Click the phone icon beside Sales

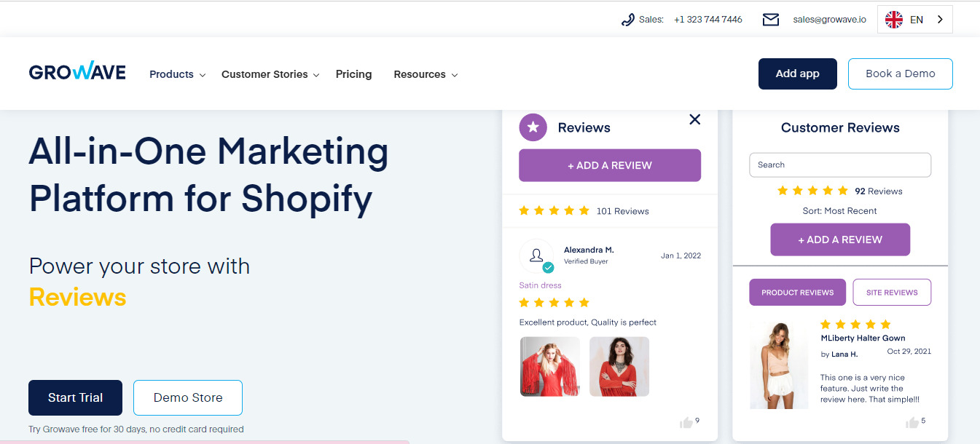tap(627, 20)
